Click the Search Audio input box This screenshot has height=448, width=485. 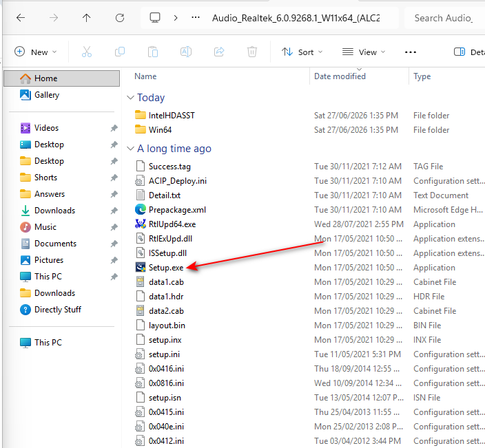click(x=444, y=18)
